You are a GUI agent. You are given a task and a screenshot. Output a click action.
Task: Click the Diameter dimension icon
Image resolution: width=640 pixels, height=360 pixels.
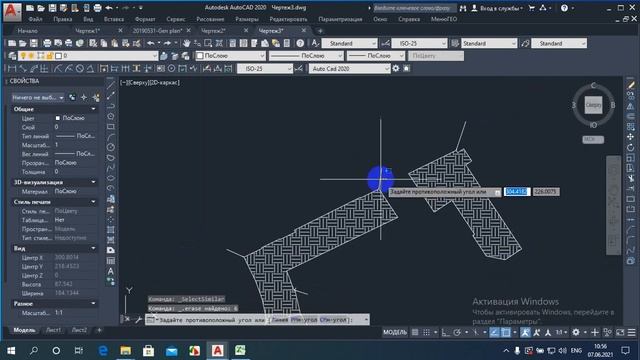80,69
